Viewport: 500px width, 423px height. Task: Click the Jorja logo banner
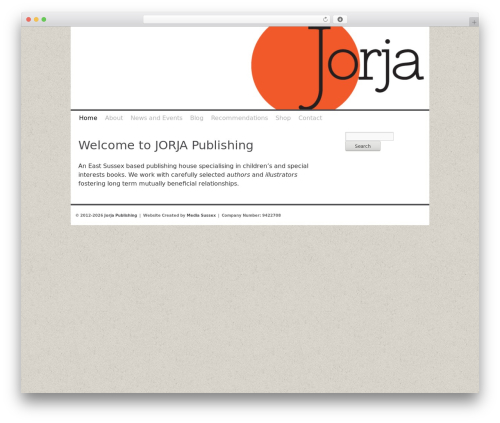click(x=337, y=68)
